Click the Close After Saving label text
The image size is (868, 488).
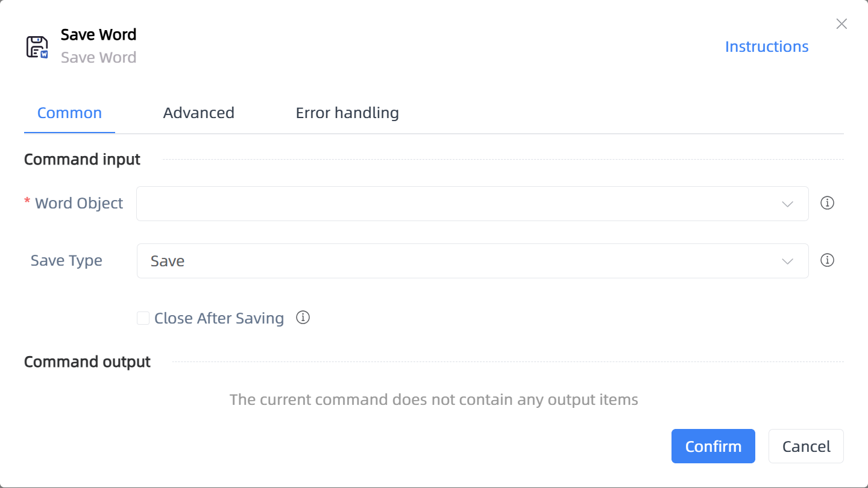click(x=219, y=318)
